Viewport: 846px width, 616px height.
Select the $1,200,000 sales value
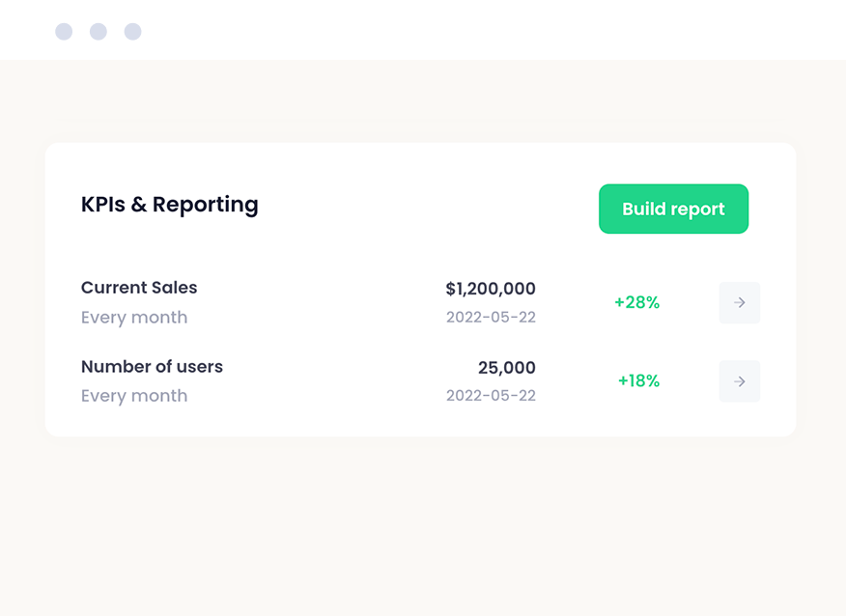click(491, 289)
